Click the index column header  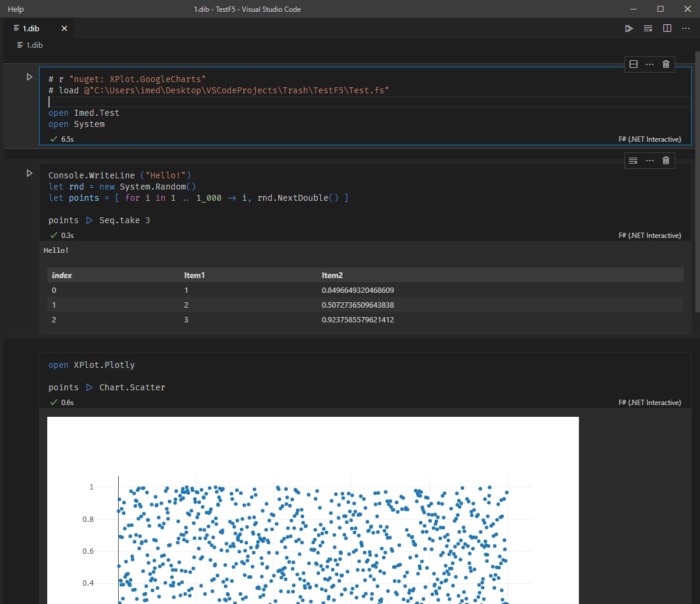point(61,275)
